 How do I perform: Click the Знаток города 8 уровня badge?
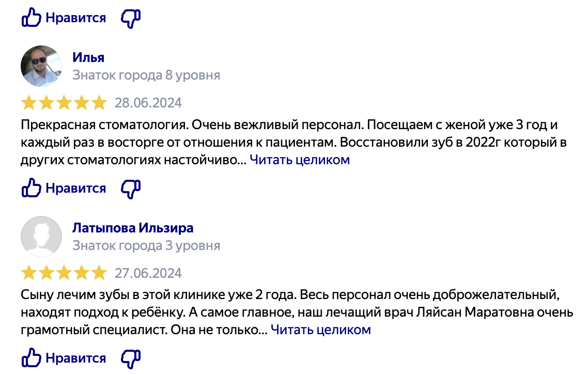[146, 75]
